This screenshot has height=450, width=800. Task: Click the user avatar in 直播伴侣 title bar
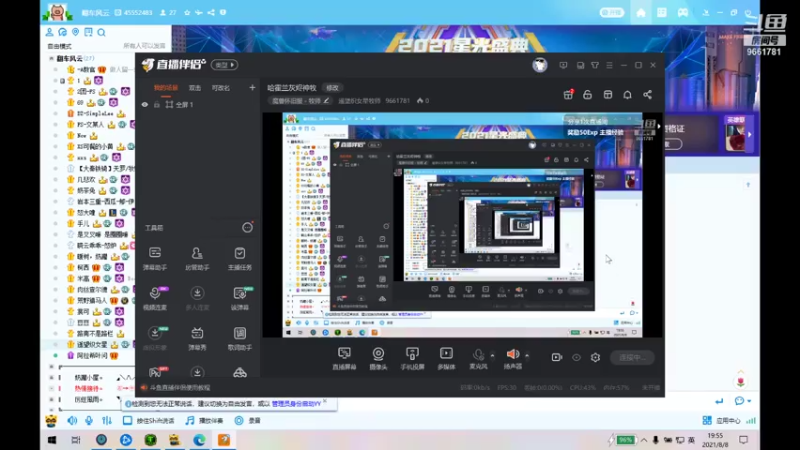tap(540, 65)
